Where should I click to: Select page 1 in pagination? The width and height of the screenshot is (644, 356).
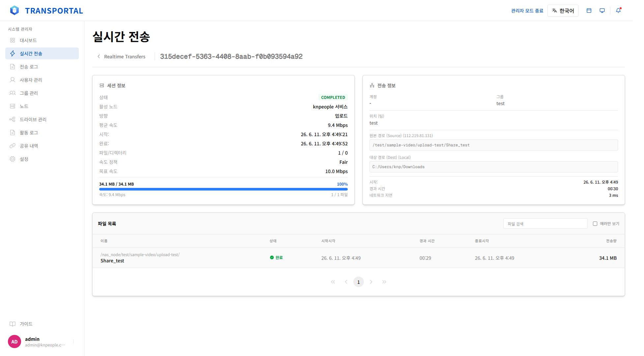359,282
